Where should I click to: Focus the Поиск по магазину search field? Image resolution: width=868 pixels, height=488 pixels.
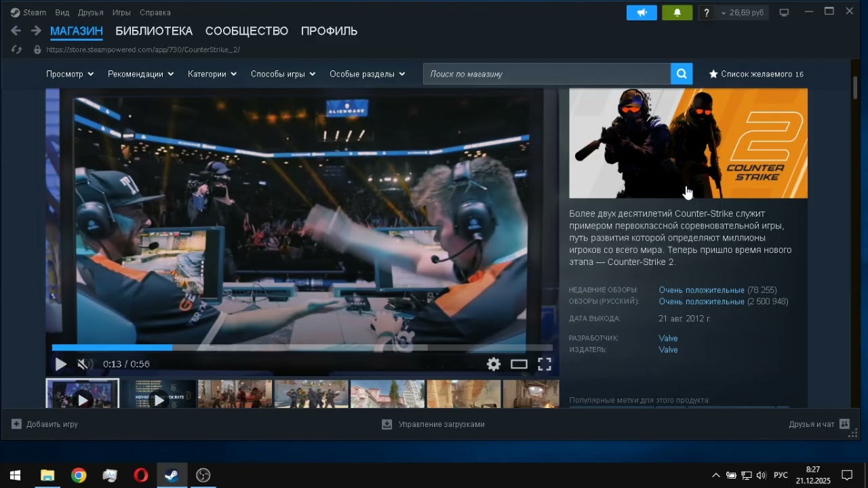pos(547,74)
